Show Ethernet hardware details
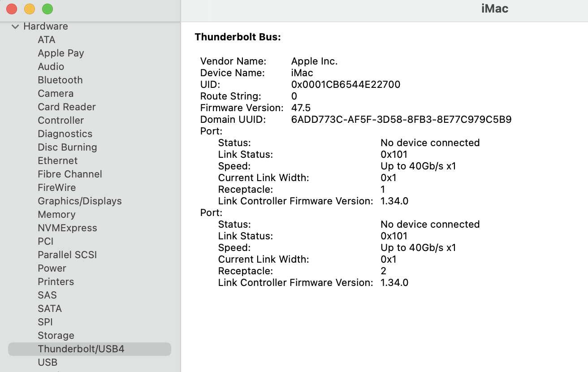The height and width of the screenshot is (372, 588). pyautogui.click(x=58, y=161)
